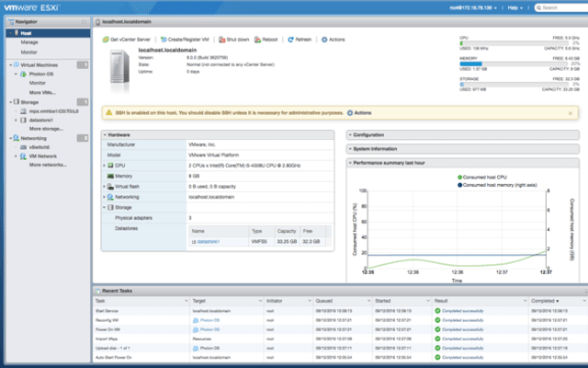The image size is (588, 368).
Task: Click the Refresh icon
Action: [x=290, y=40]
